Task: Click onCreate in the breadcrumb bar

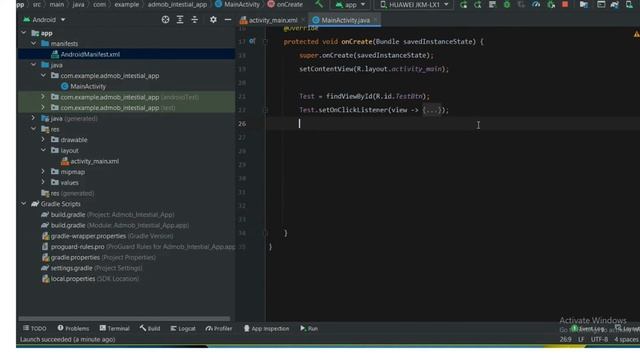Action: point(285,4)
